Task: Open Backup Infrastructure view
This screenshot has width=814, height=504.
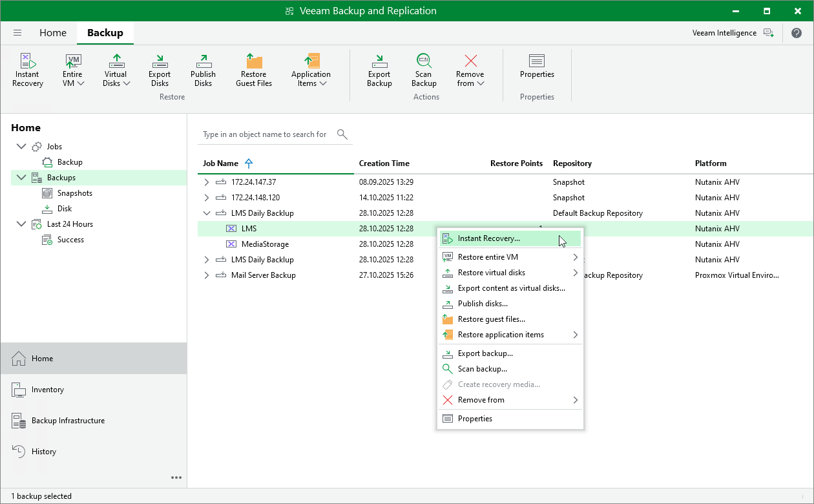Action: [94, 421]
